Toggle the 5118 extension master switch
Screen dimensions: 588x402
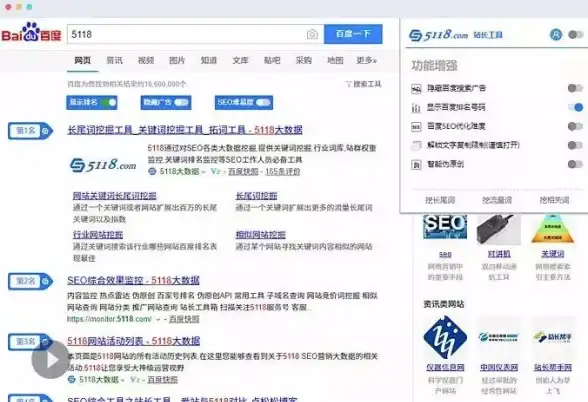(576, 35)
